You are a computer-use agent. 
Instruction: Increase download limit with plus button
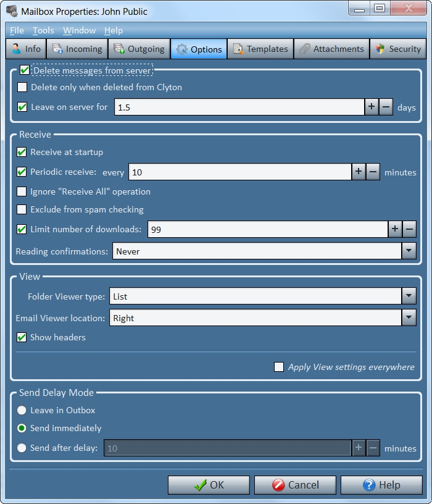395,229
